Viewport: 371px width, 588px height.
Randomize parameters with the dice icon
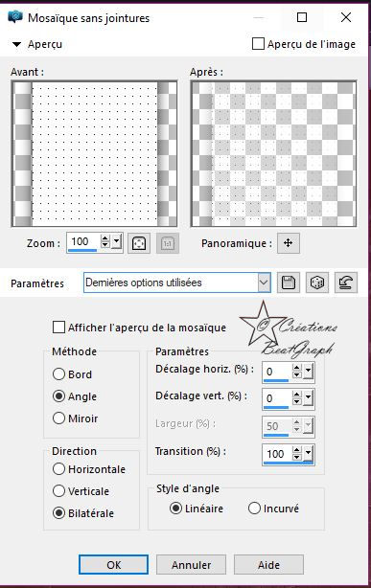[x=317, y=283]
